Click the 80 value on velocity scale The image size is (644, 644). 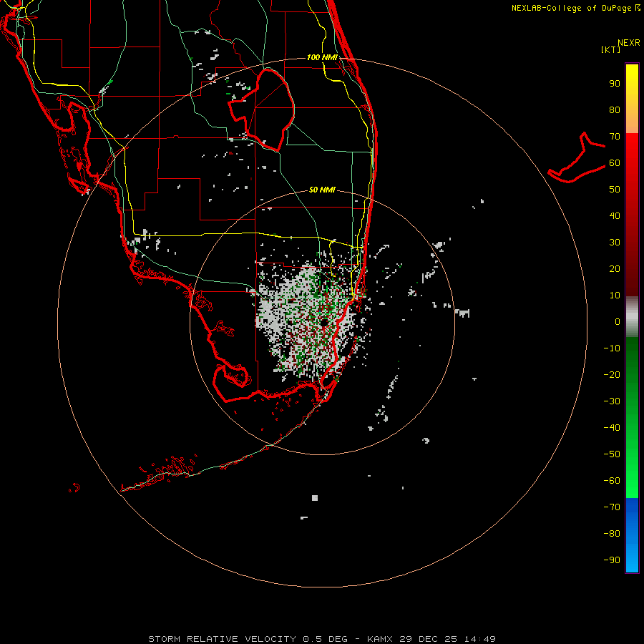tap(615, 109)
